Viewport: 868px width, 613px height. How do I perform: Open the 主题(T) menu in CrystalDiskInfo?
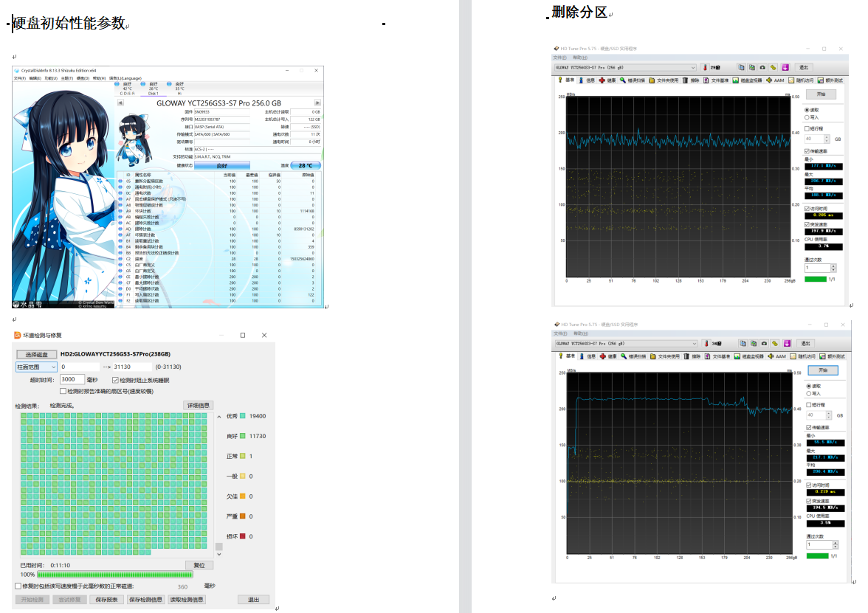tap(67, 78)
